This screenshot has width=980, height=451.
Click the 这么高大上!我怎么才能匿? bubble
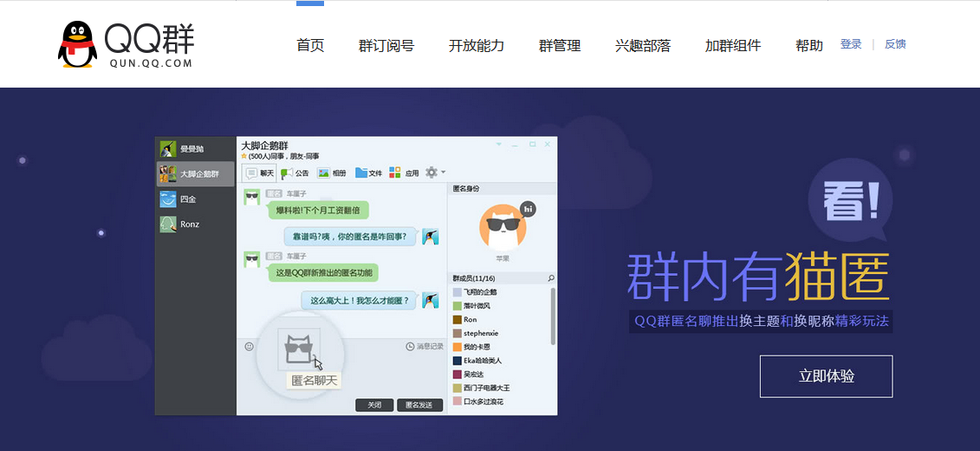coord(359,300)
